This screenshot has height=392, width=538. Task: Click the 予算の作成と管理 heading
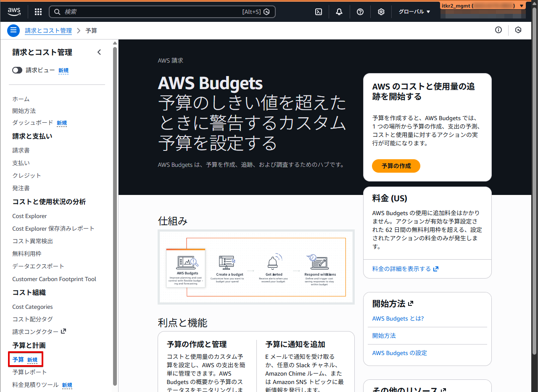(x=197, y=345)
